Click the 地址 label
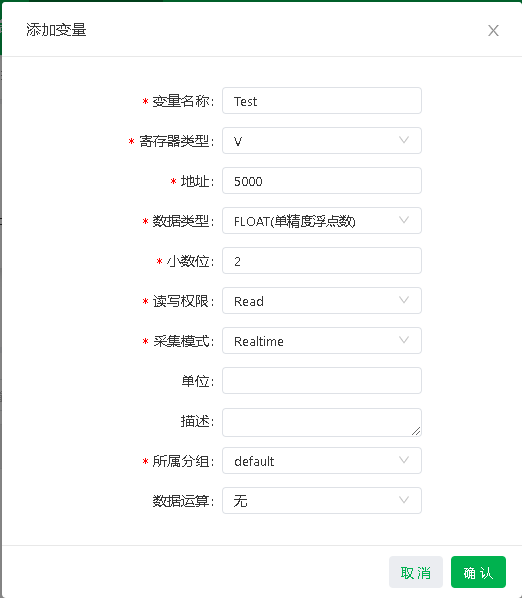This screenshot has height=598, width=522. click(197, 181)
